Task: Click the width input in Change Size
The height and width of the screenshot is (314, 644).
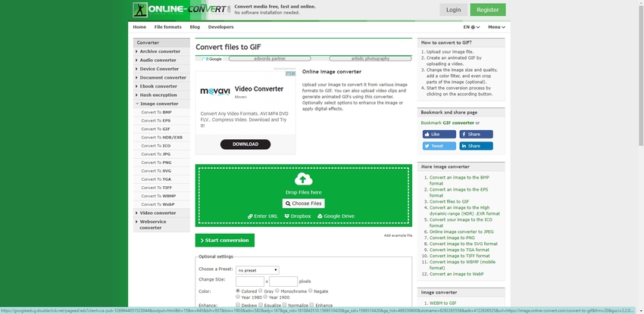Action: coord(249,281)
